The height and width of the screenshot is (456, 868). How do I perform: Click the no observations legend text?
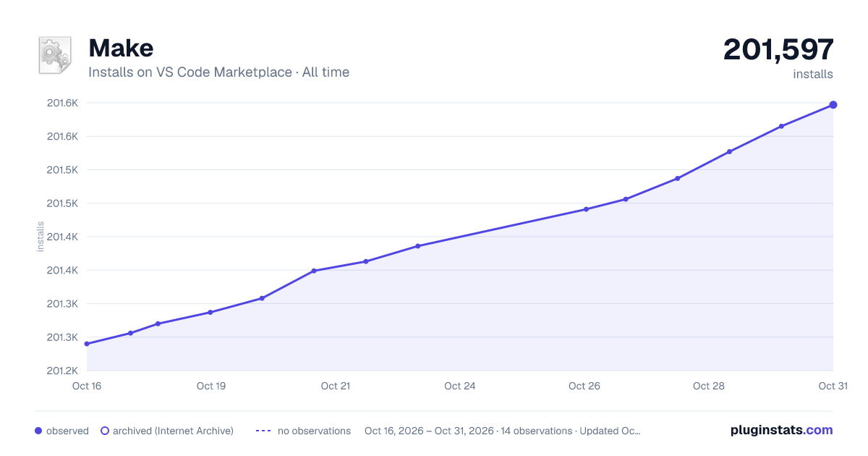coord(314,431)
